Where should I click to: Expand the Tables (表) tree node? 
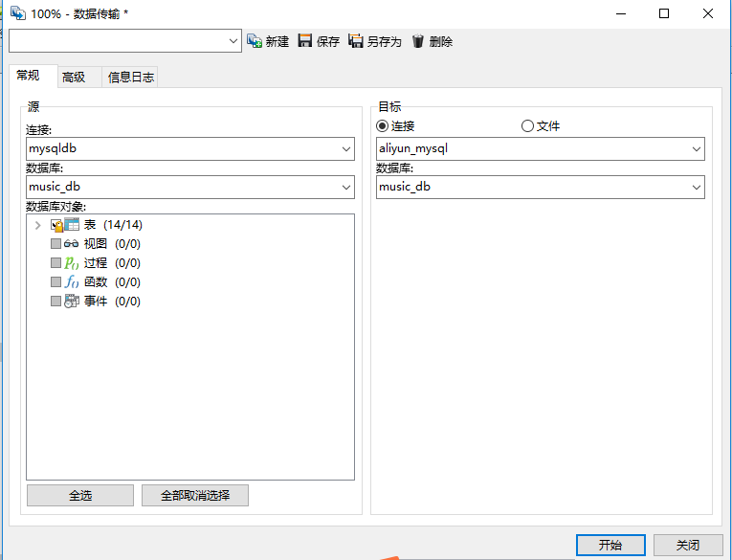point(37,225)
